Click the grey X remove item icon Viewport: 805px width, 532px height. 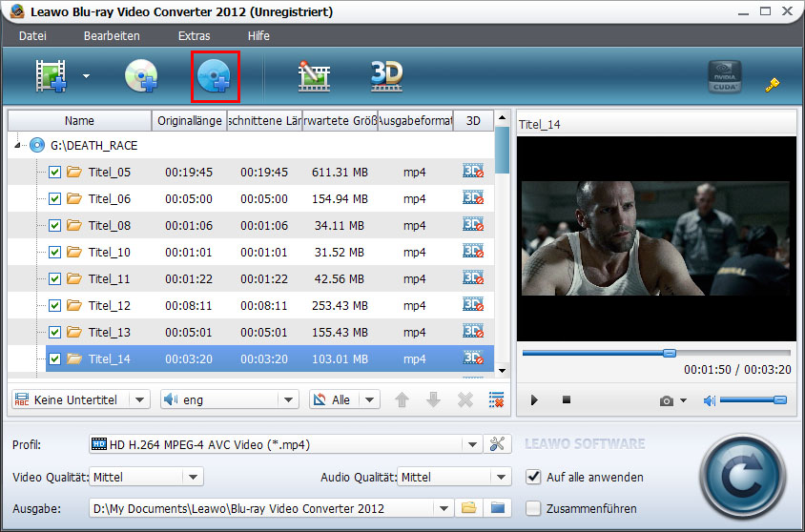(x=465, y=399)
